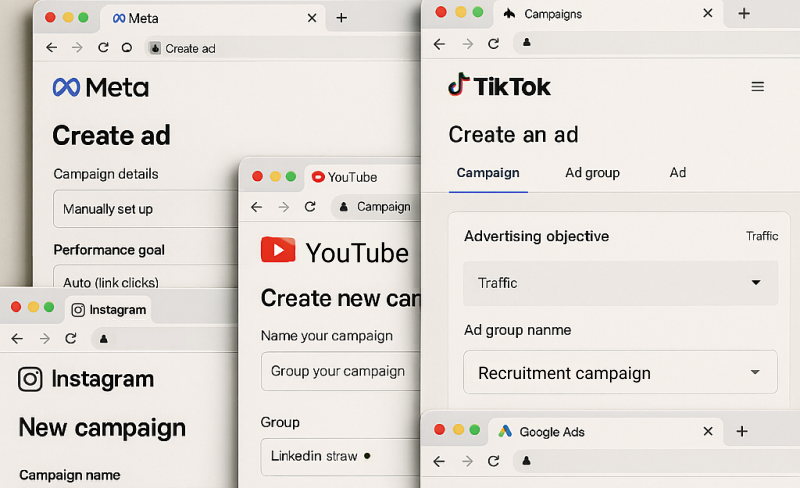Click the Meta infinity logo on the page

click(x=66, y=87)
